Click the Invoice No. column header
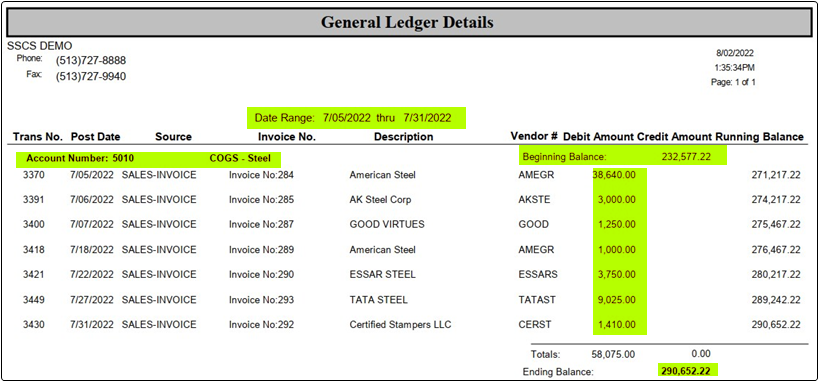Viewport: 820px width, 382px height. [287, 137]
